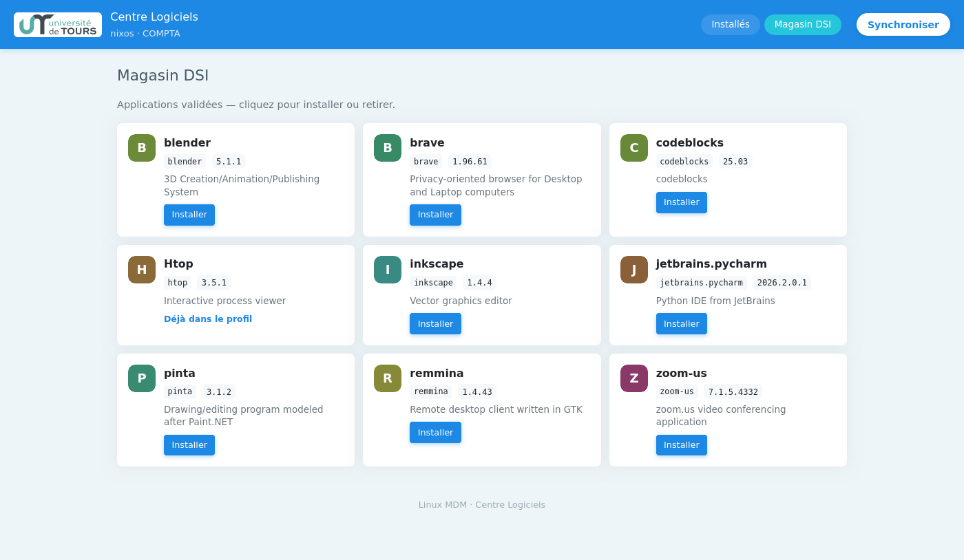The height and width of the screenshot is (560, 964).
Task: Click the remmina version tag 1.4.43
Action: coord(477,391)
